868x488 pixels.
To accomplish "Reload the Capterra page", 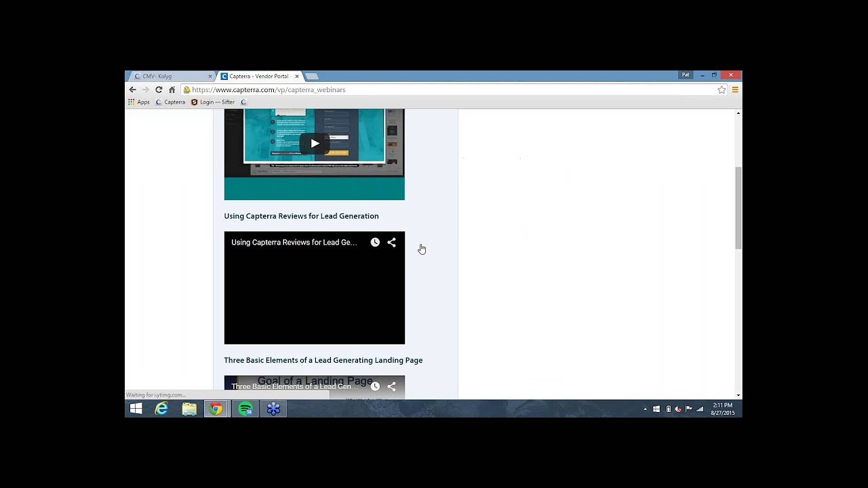I will [x=159, y=89].
